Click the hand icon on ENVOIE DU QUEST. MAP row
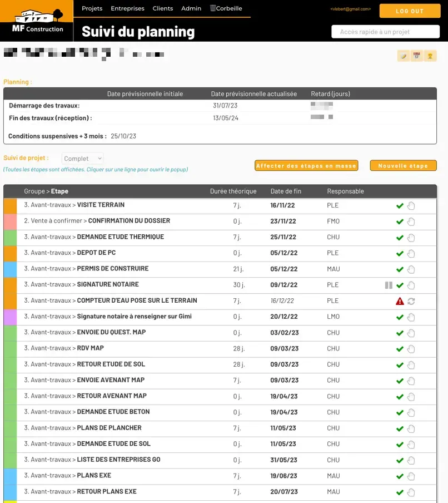The image size is (448, 503). point(411,333)
